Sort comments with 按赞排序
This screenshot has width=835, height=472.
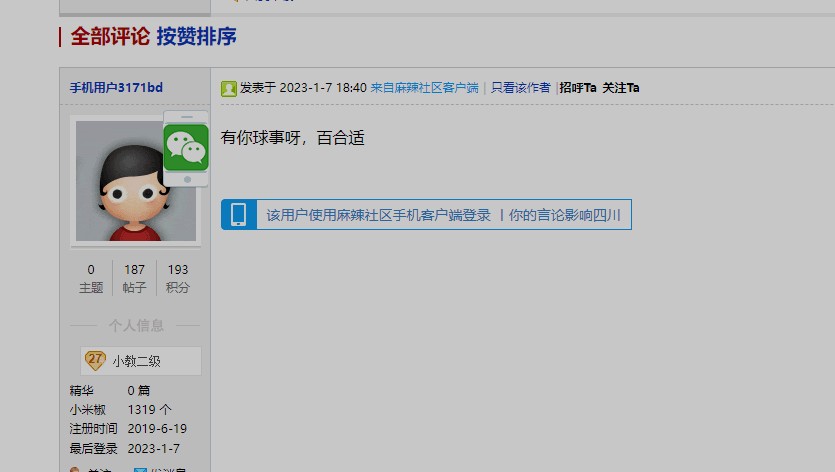point(196,37)
